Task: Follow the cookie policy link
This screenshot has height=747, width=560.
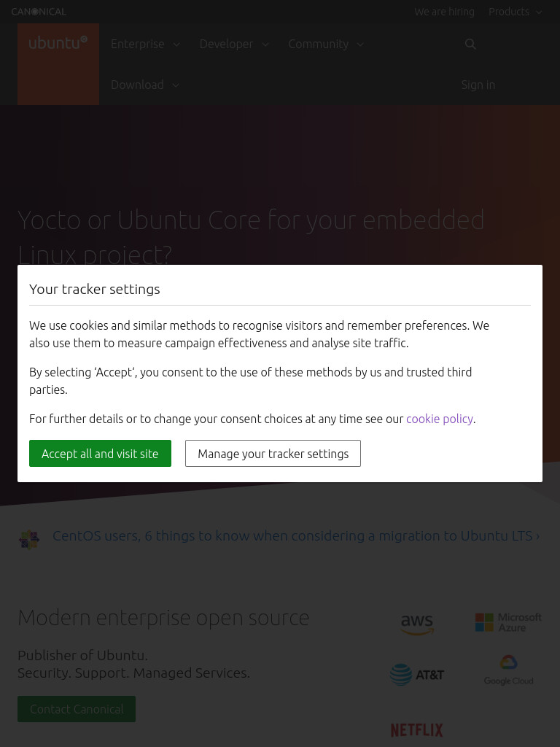Action: click(x=440, y=419)
